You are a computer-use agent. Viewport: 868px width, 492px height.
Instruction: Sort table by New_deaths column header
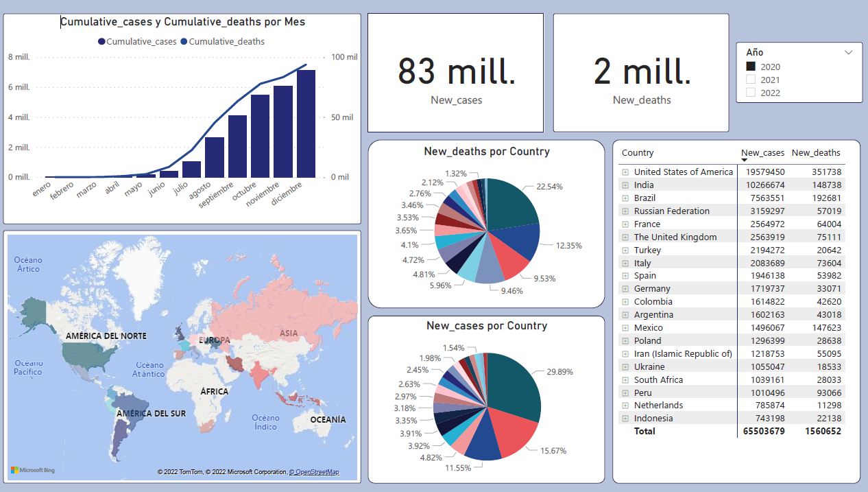coord(815,153)
